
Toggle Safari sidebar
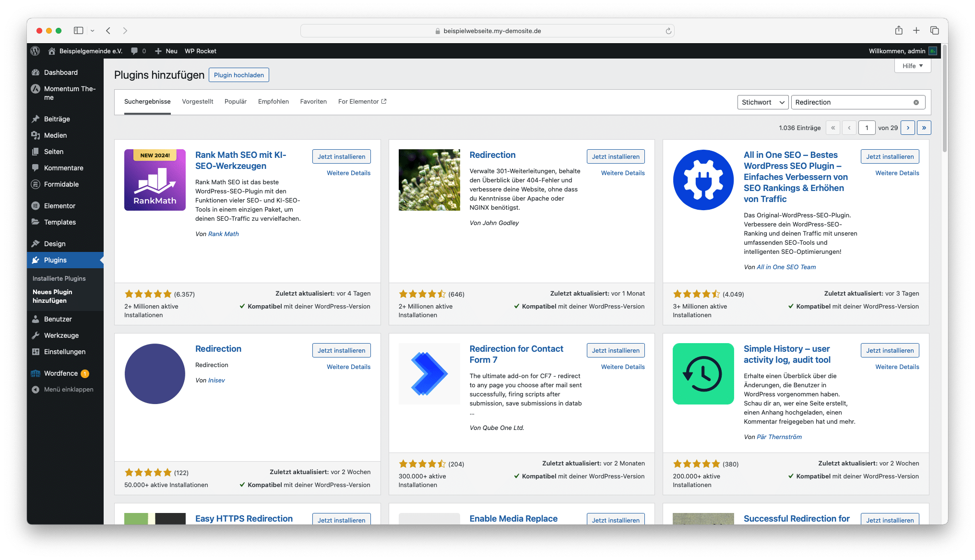coord(78,31)
